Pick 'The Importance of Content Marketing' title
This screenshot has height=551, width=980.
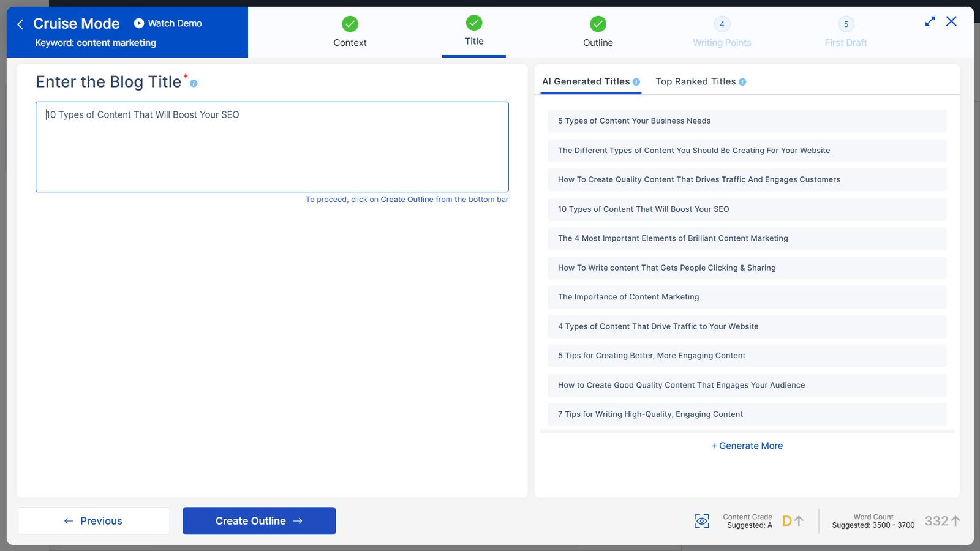[x=747, y=297]
